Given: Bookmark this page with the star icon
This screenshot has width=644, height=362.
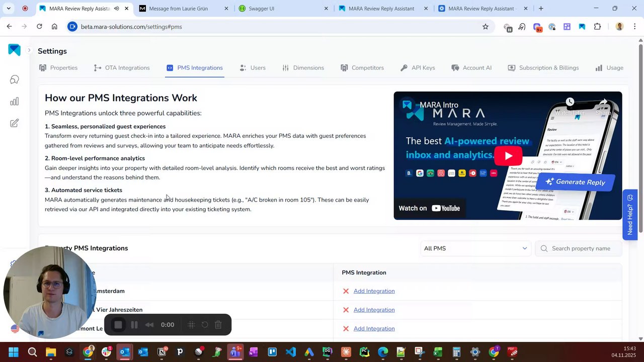Looking at the screenshot, I should pos(486,27).
